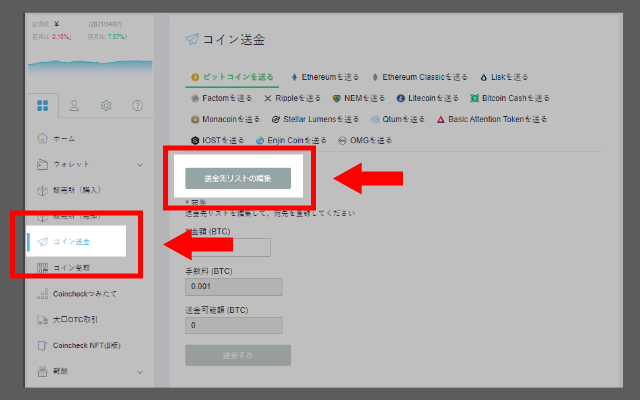The width and height of the screenshot is (640, 400).
Task: Switch to Ethereumを送る tab
Action: [x=325, y=76]
